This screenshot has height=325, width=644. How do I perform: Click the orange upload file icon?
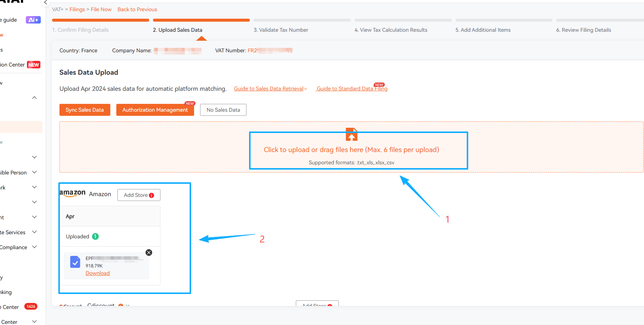pos(352,134)
